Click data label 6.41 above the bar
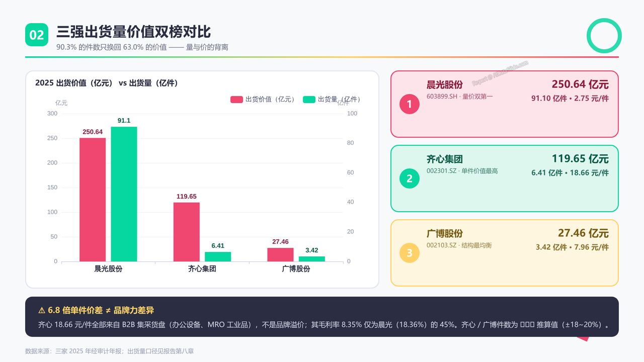Screen dimensions: 644x362 pyautogui.click(x=218, y=246)
